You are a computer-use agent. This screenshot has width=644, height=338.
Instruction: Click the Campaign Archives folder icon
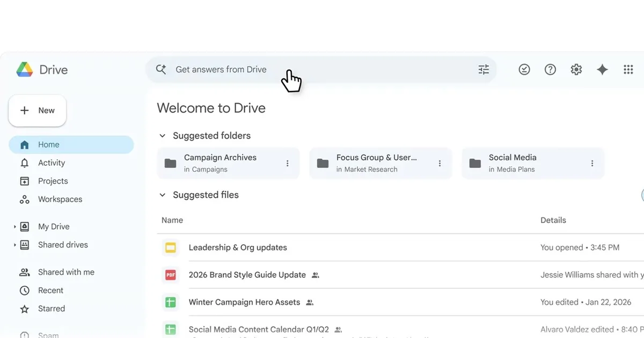pyautogui.click(x=170, y=163)
